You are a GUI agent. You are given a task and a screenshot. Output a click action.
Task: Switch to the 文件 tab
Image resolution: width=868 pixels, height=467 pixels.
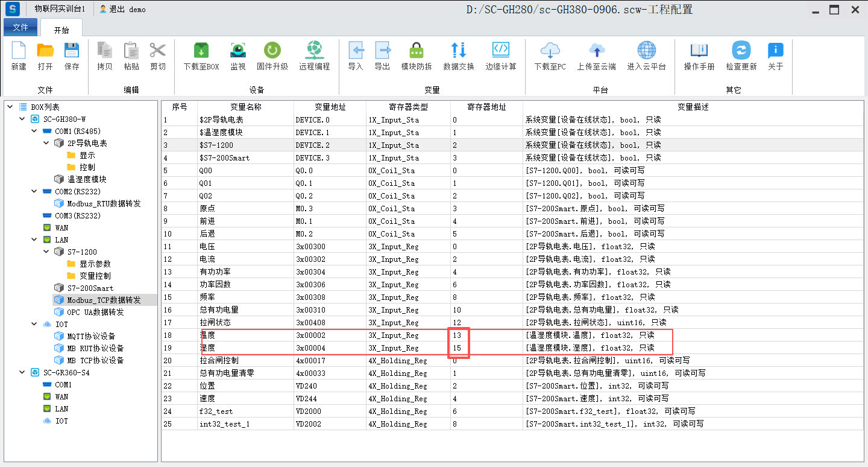[x=20, y=28]
